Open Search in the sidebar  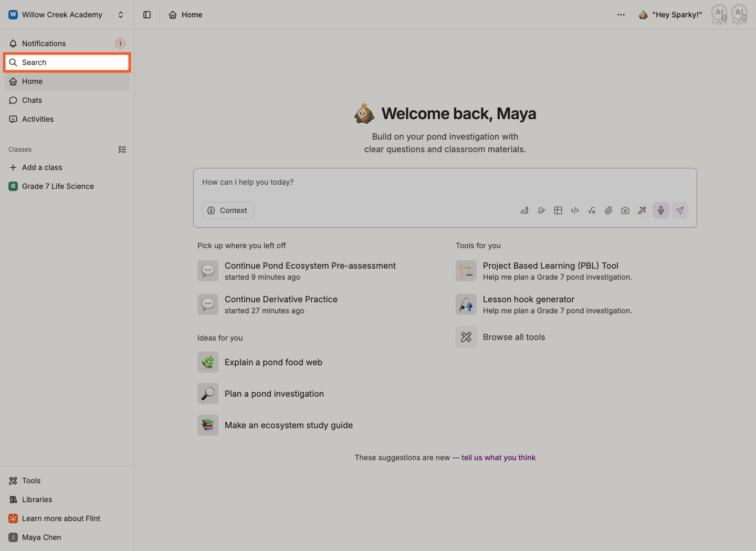tap(67, 62)
